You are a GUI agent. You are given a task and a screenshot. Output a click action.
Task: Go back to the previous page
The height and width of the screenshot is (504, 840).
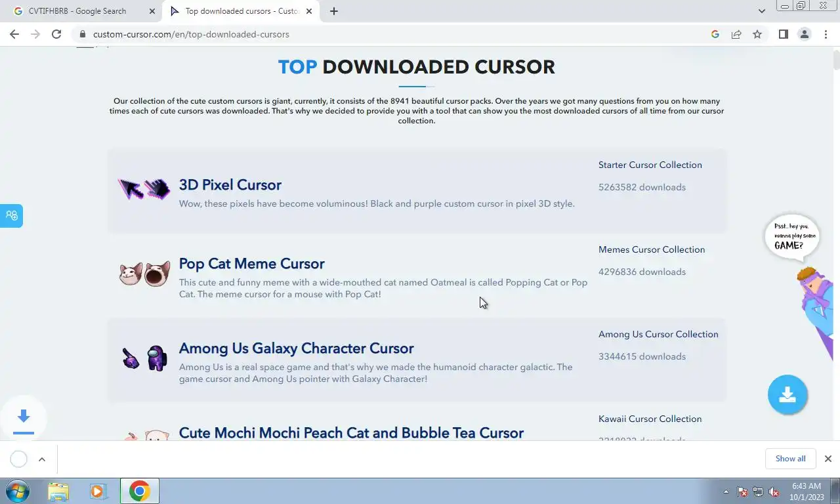14,34
